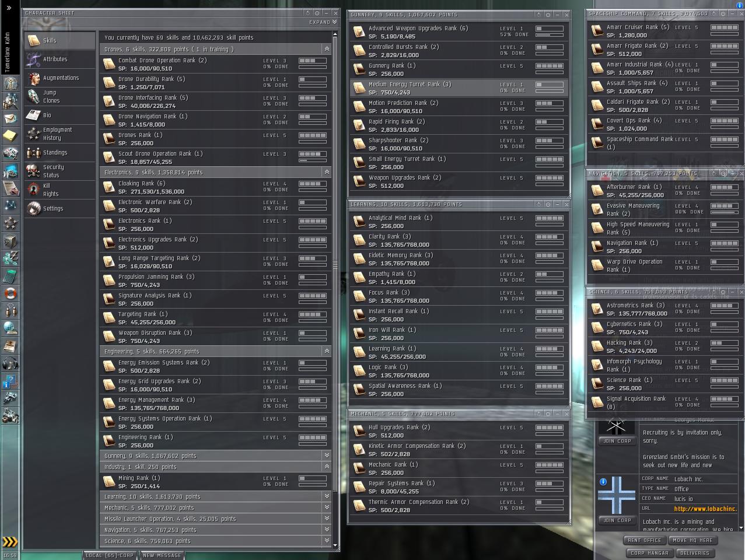Expand the Learning skill group in Character Sheet
Screen dimensions: 745x560
(x=327, y=496)
